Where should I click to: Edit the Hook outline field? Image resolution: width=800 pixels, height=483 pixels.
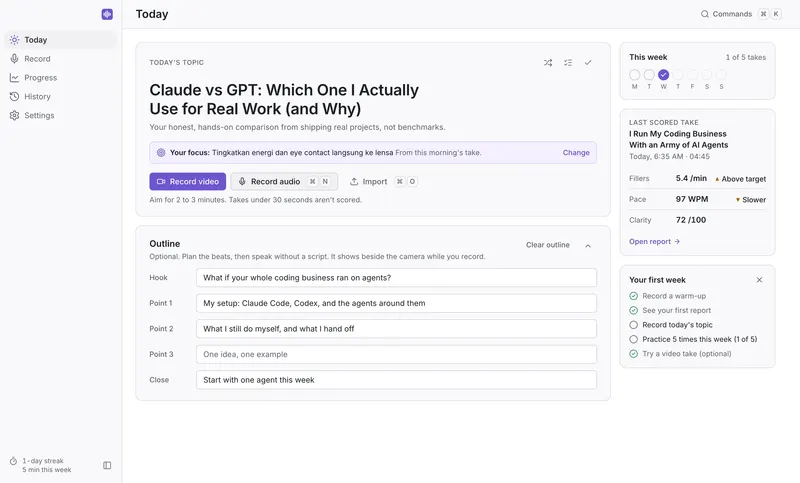pyautogui.click(x=396, y=277)
